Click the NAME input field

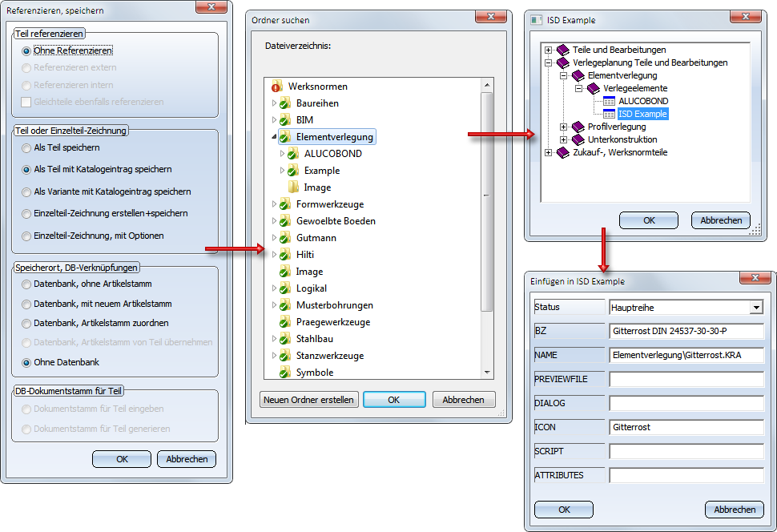686,355
